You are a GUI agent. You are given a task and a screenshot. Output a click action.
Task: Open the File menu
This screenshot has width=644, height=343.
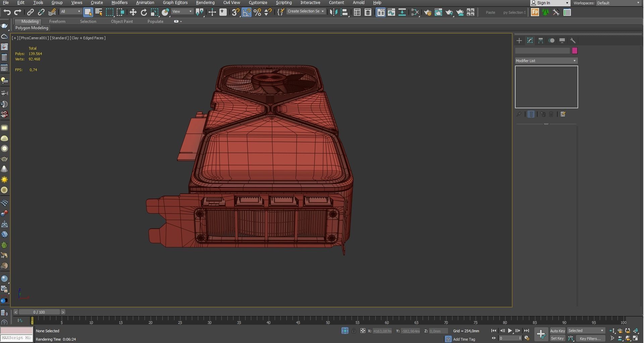(6, 3)
